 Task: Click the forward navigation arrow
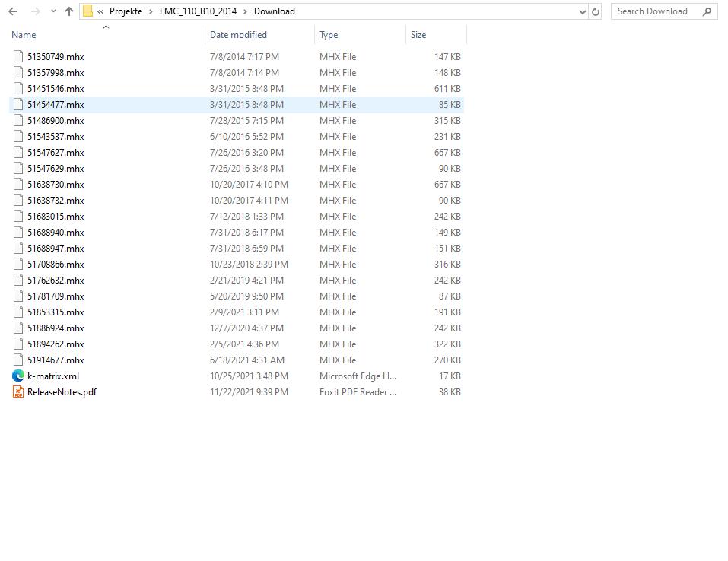[x=35, y=11]
